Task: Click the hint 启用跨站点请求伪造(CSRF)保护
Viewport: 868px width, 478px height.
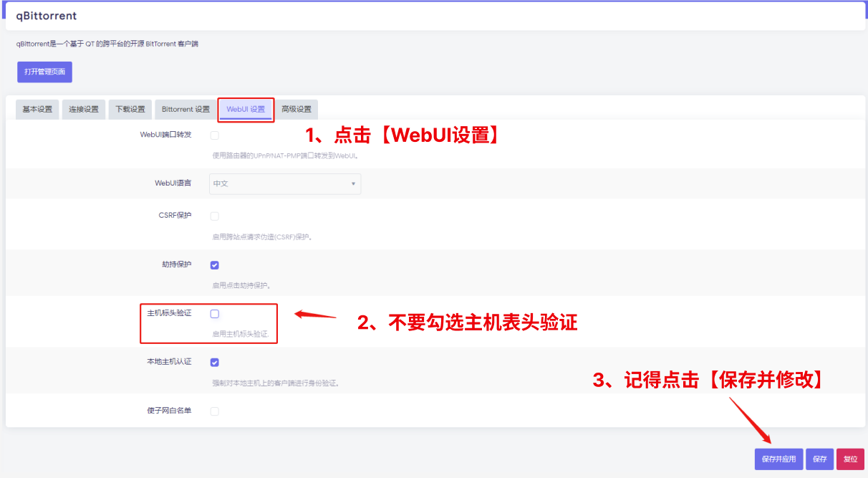Action: click(x=263, y=236)
